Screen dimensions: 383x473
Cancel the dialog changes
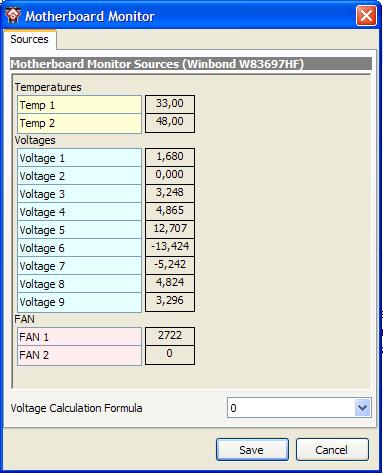(332, 450)
